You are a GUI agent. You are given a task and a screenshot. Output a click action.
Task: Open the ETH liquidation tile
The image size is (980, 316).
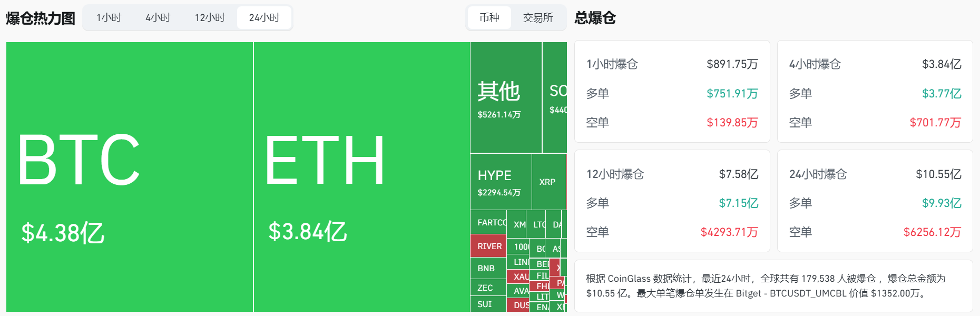(361, 177)
